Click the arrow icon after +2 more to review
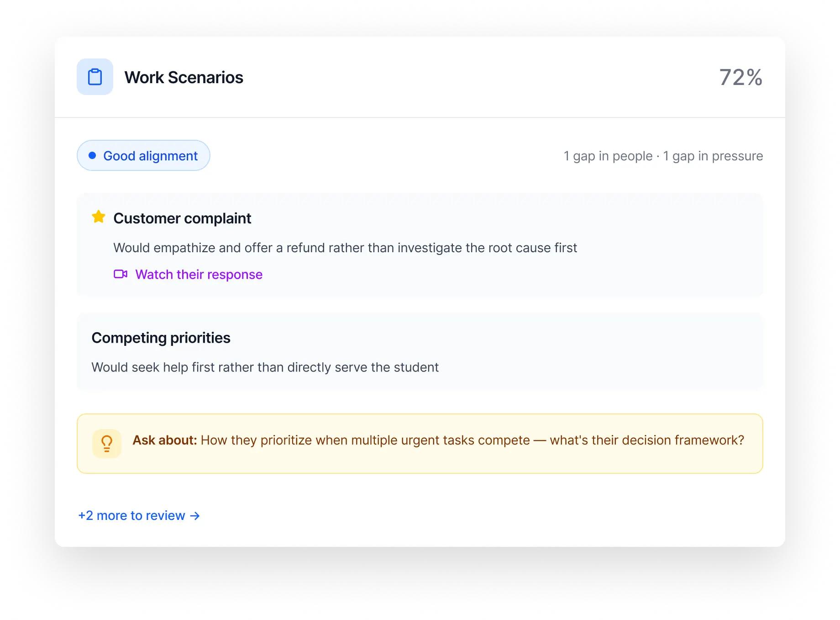The image size is (840, 620). [195, 516]
